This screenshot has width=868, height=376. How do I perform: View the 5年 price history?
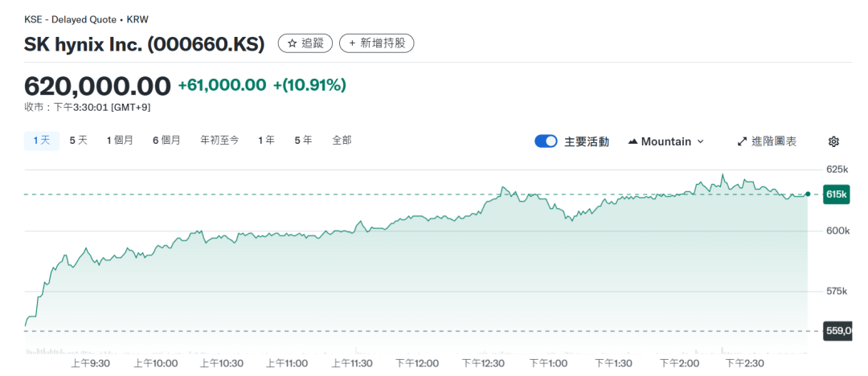coord(303,141)
